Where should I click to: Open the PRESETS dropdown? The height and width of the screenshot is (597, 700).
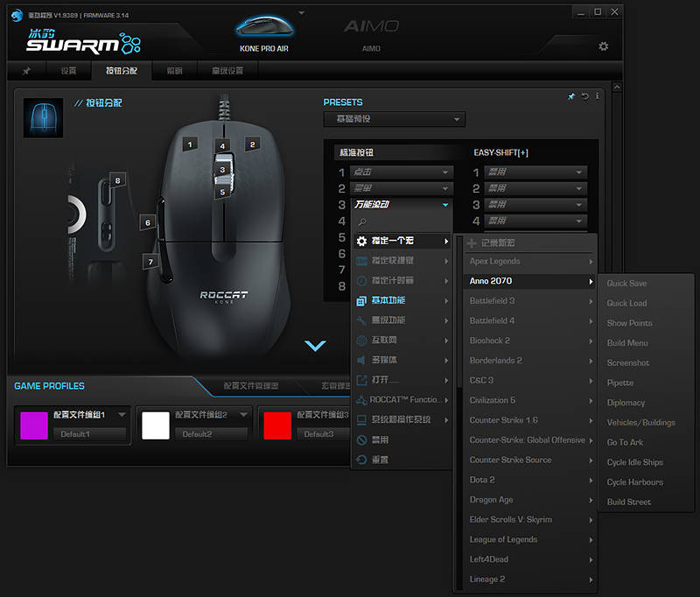395,119
